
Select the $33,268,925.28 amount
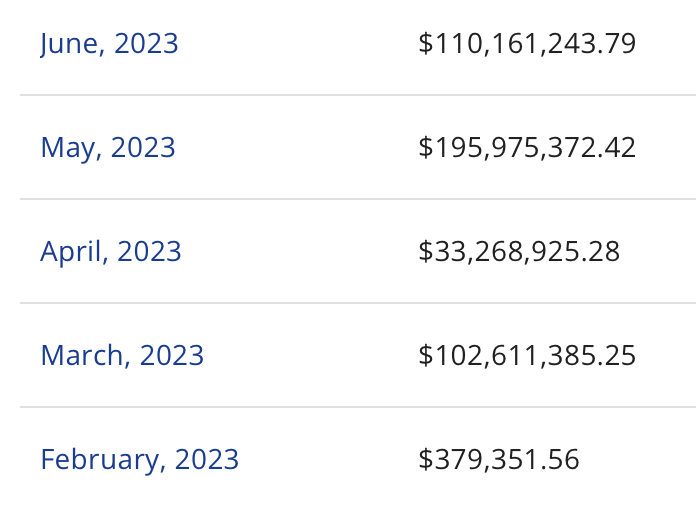point(519,251)
